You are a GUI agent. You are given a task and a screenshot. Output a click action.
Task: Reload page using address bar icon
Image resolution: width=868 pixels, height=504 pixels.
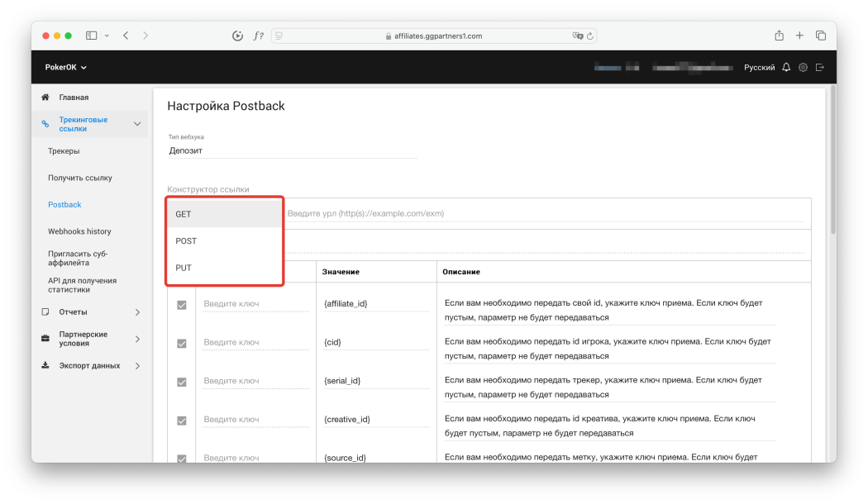(x=590, y=36)
